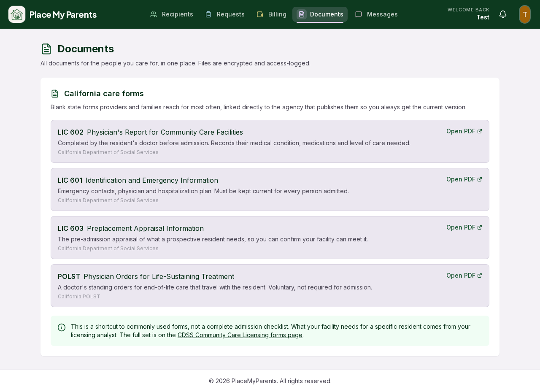540x392 pixels.
Task: Click the California care forms heading
Action: 104,94
